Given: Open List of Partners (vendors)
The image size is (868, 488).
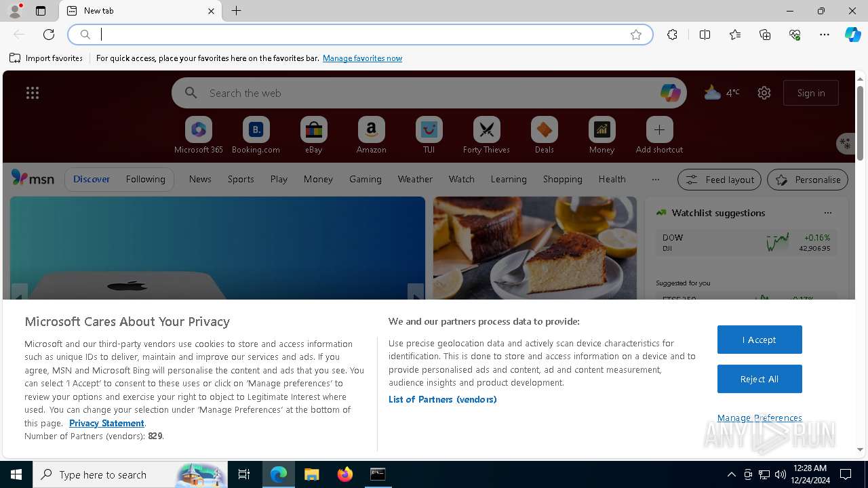Looking at the screenshot, I should (442, 399).
